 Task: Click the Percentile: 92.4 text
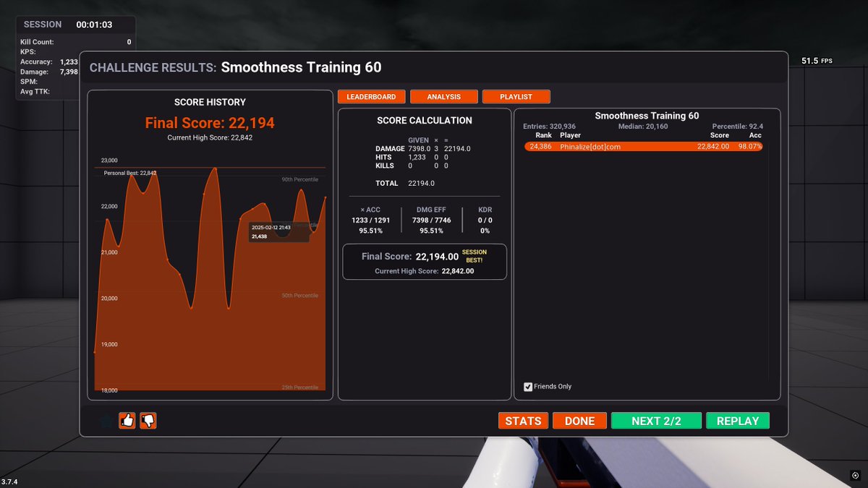point(738,127)
